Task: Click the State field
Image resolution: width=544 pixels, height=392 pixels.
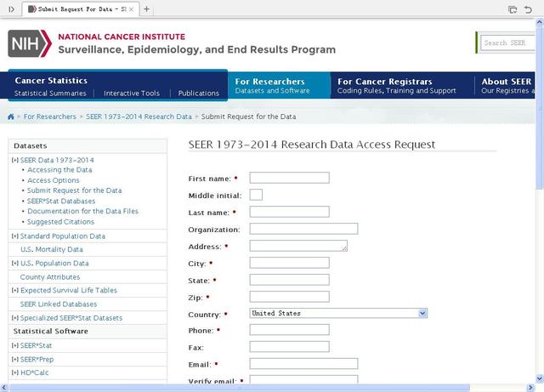Action: [x=289, y=280]
